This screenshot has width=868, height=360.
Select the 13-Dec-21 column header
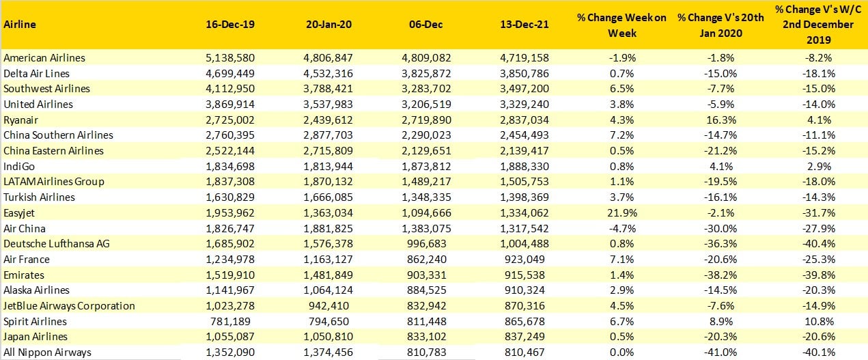click(x=524, y=25)
